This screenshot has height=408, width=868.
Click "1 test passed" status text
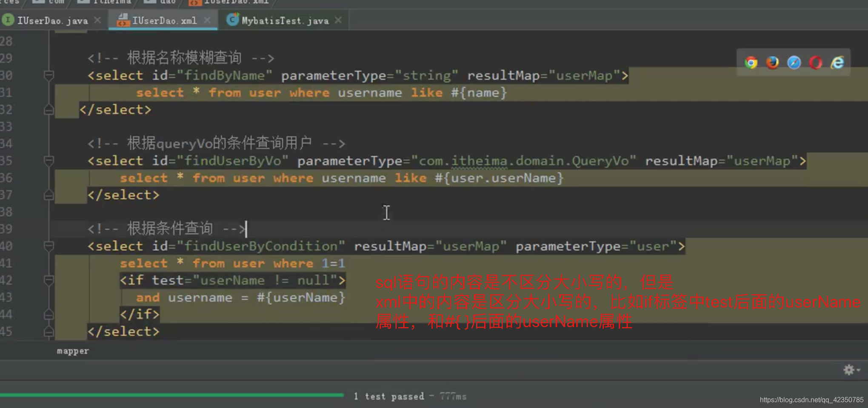(389, 396)
